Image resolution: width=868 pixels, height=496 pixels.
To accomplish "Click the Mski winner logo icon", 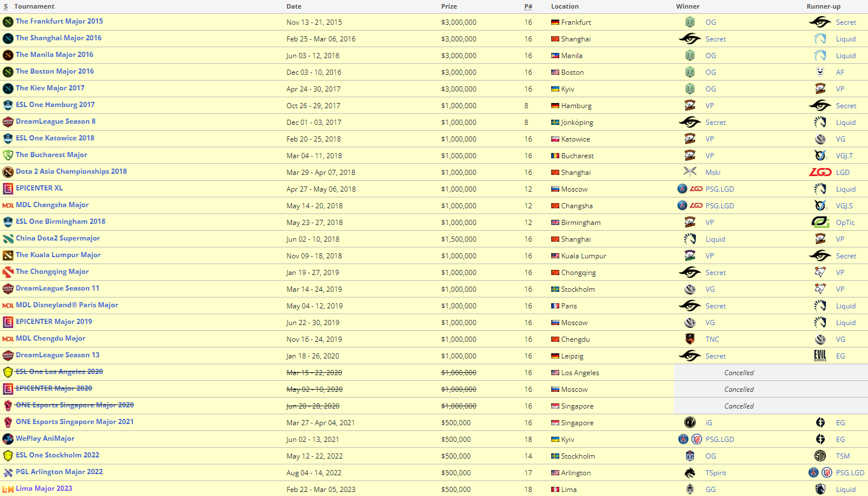I will coord(689,173).
